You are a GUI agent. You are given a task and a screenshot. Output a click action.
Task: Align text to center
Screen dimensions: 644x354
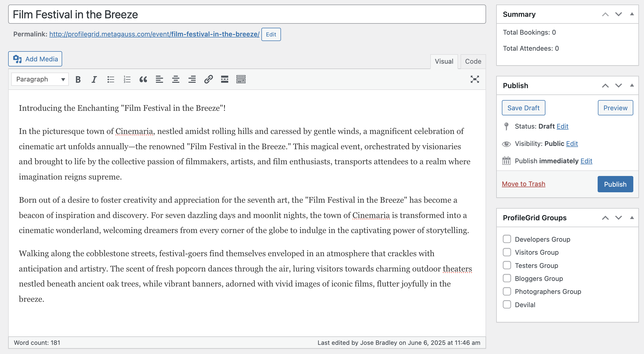point(176,79)
